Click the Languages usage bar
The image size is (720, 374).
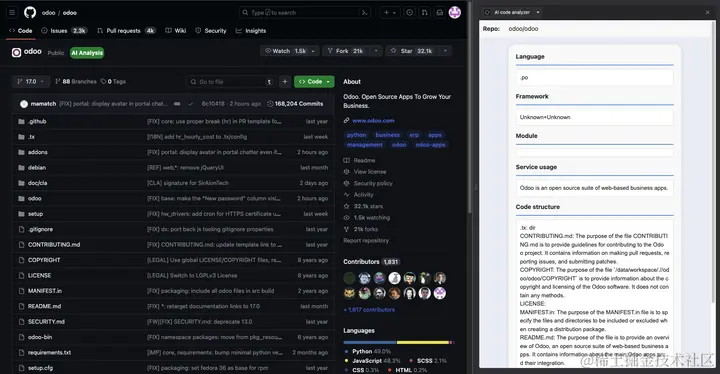pyautogui.click(x=399, y=342)
